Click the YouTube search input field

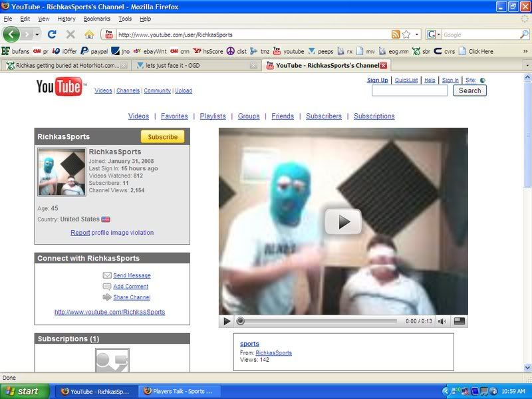point(410,90)
